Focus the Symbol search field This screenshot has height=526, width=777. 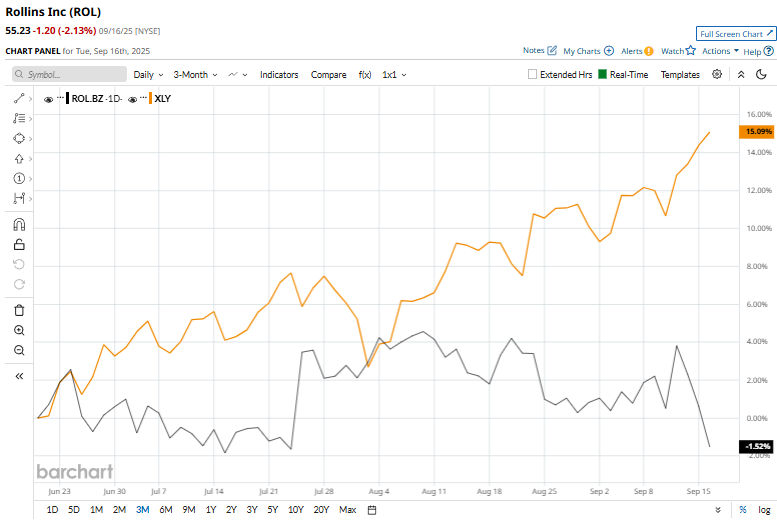[69, 74]
